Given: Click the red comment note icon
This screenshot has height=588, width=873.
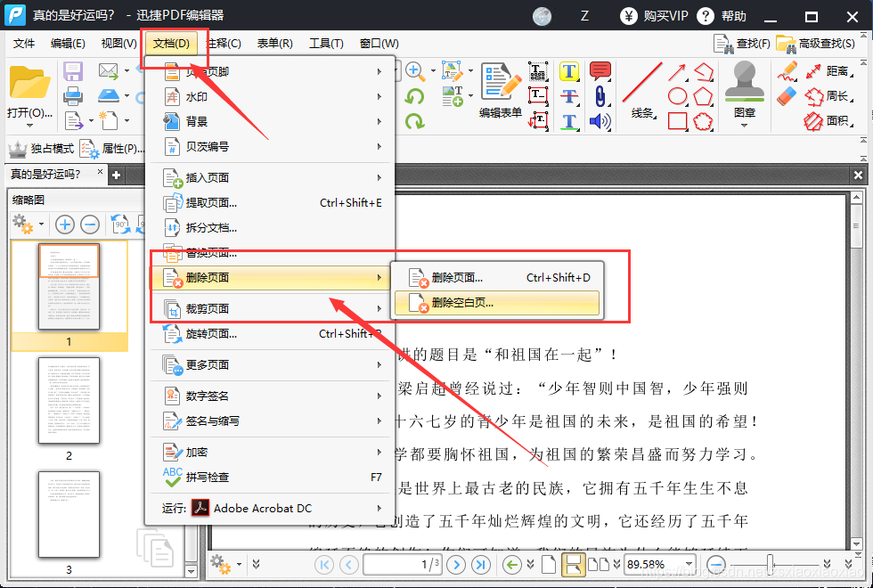Looking at the screenshot, I should point(600,71).
